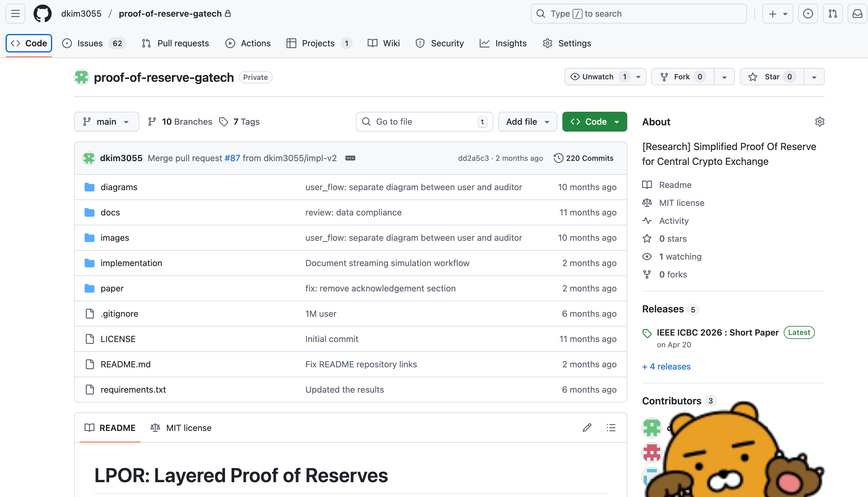
Task: Open About section settings gear
Action: pyautogui.click(x=820, y=122)
